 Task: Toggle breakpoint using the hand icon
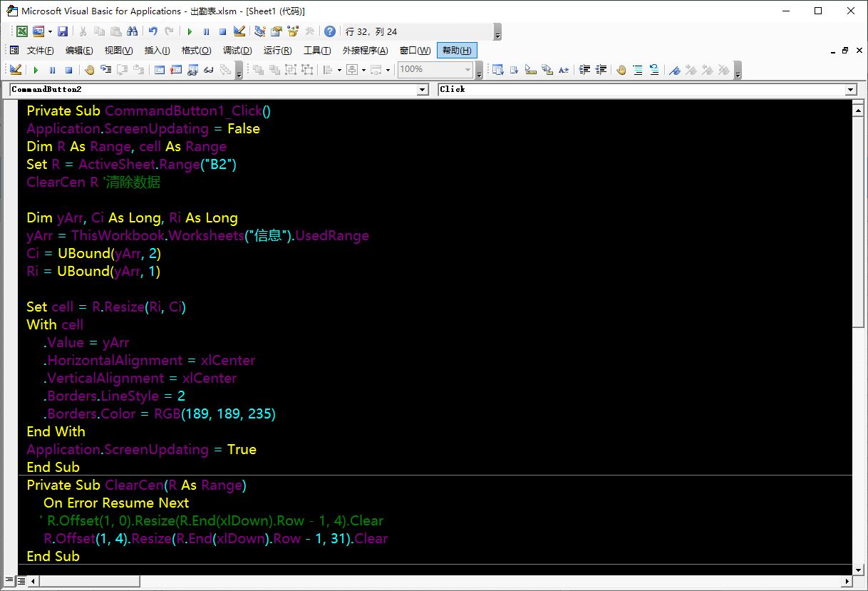(x=621, y=69)
